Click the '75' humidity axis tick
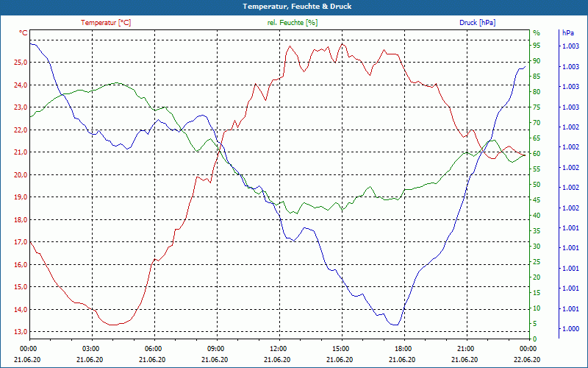The height and width of the screenshot is (368, 588). coord(537,107)
